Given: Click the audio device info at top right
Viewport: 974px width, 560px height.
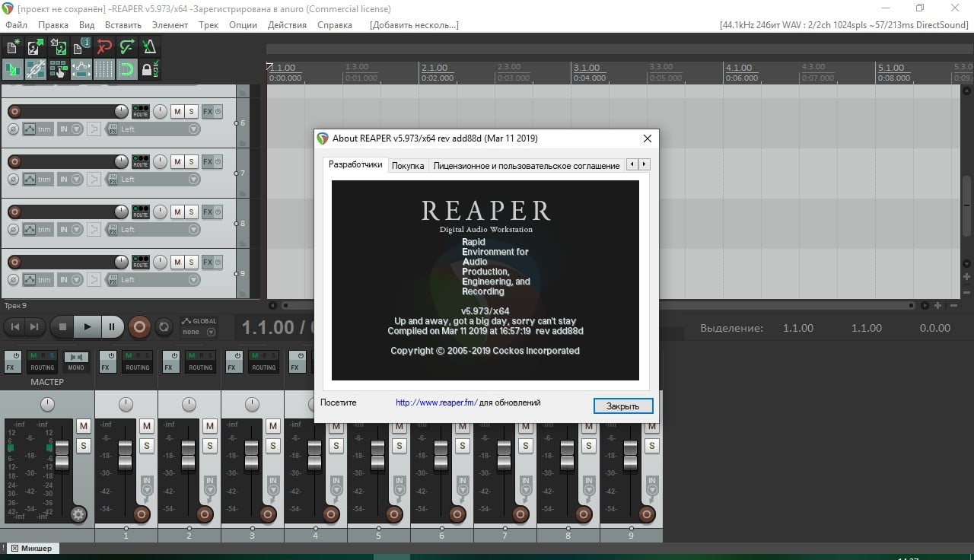Looking at the screenshot, I should (845, 24).
